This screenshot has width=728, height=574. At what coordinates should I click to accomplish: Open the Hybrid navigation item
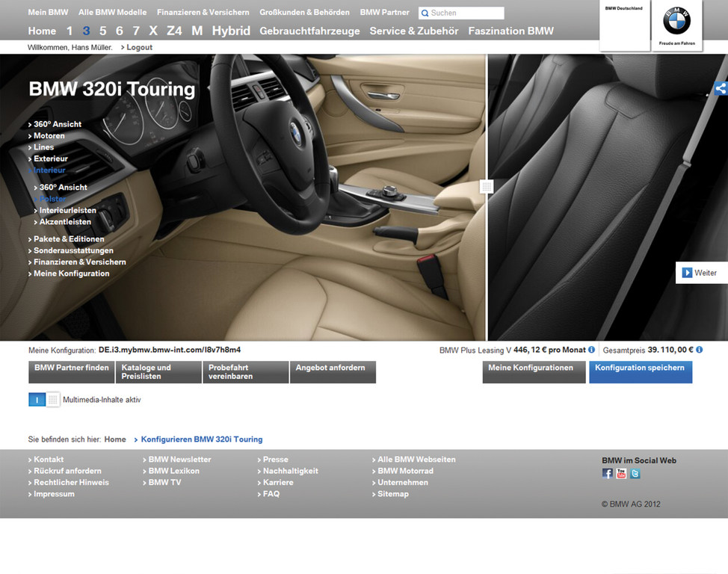231,31
